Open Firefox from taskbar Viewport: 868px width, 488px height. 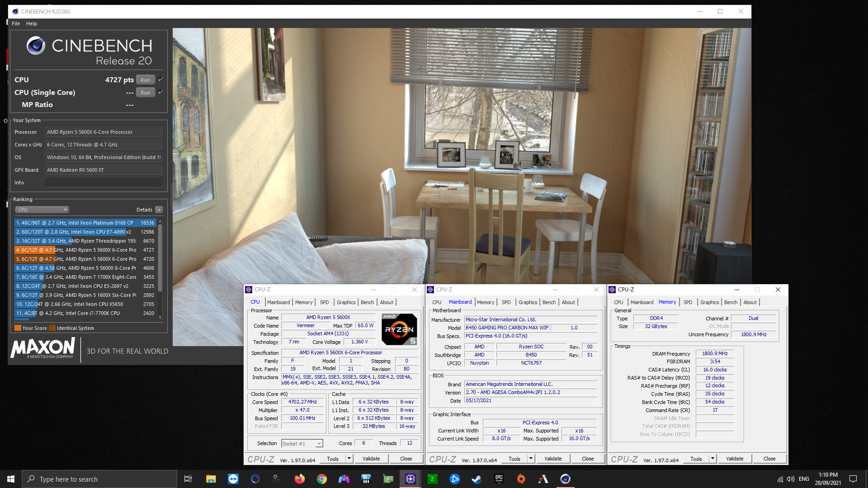299,479
